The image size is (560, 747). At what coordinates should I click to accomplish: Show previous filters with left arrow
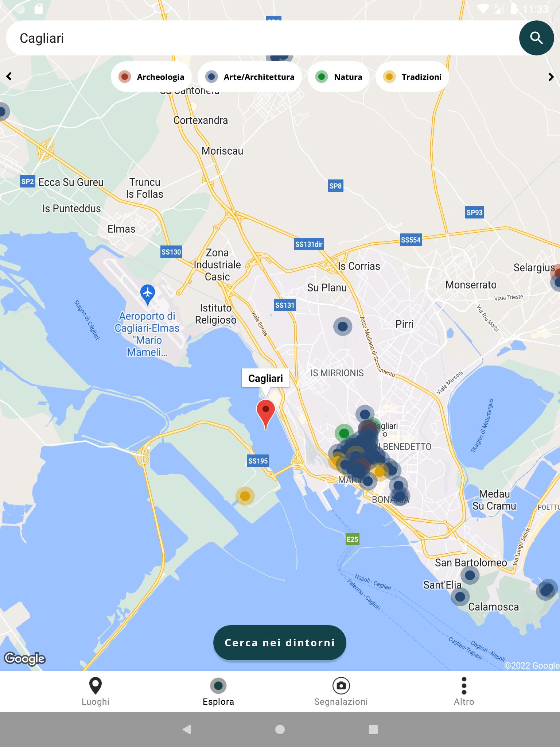pos(9,76)
